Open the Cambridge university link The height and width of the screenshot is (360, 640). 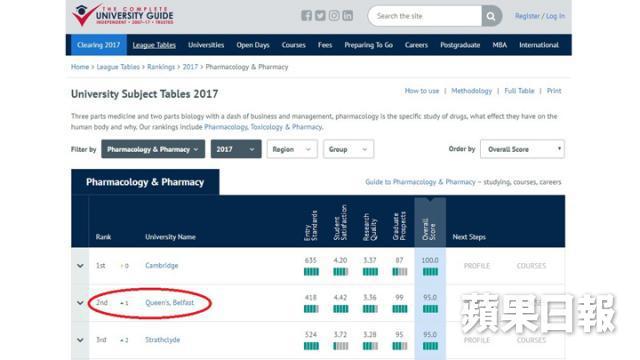pyautogui.click(x=162, y=265)
